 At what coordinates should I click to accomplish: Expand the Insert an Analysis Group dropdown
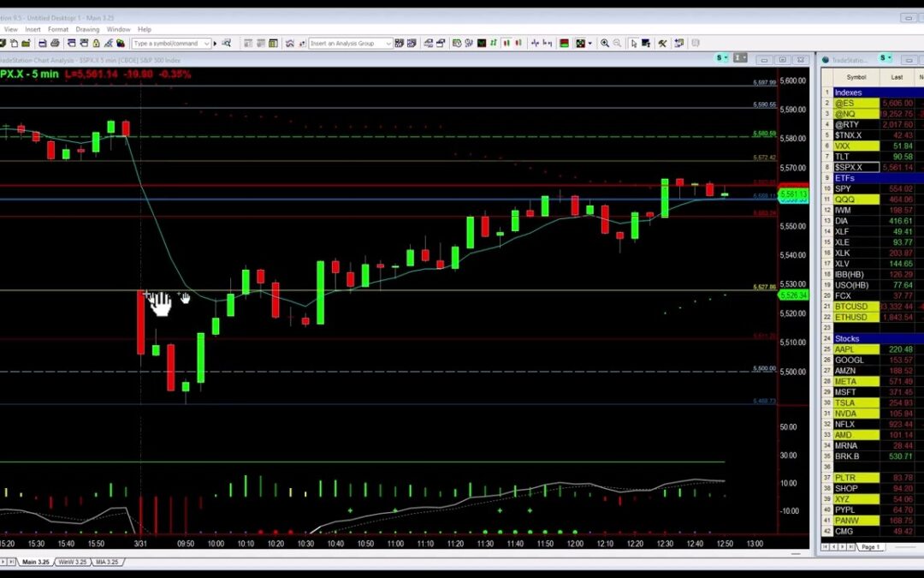(x=388, y=43)
